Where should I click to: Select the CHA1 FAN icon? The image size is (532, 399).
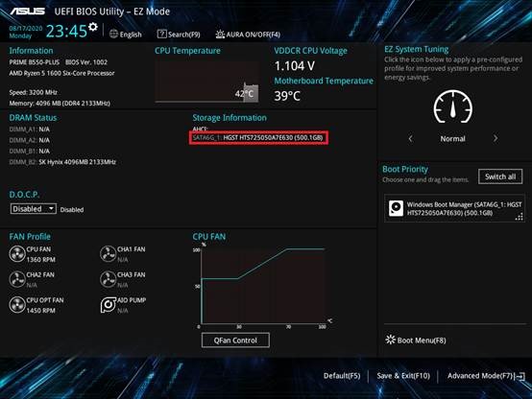click(x=109, y=254)
